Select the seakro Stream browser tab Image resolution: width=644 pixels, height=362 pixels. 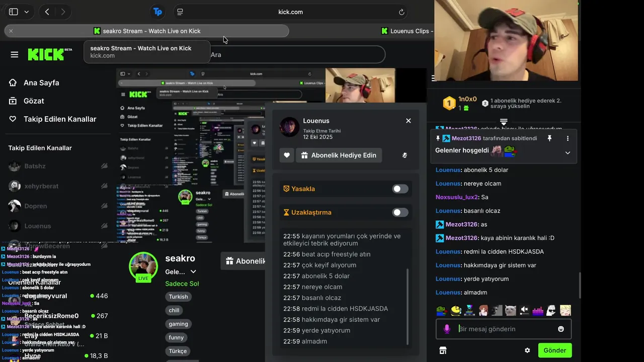coord(147,31)
